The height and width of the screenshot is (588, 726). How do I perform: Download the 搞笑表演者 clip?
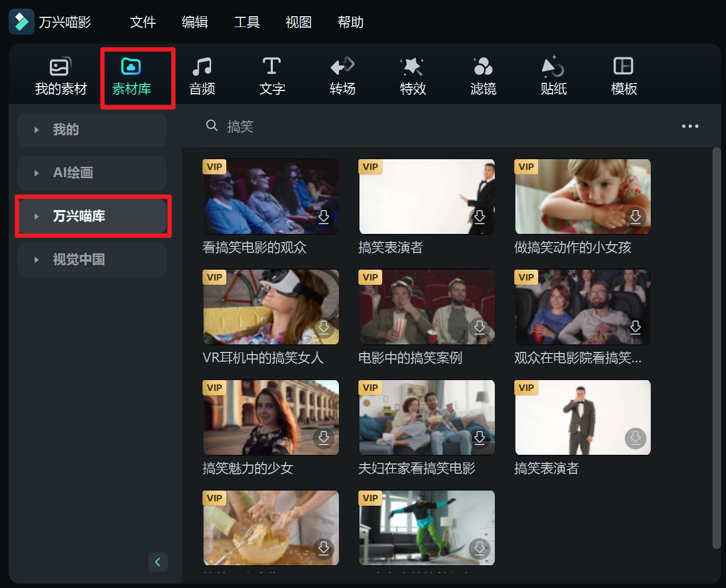click(479, 216)
